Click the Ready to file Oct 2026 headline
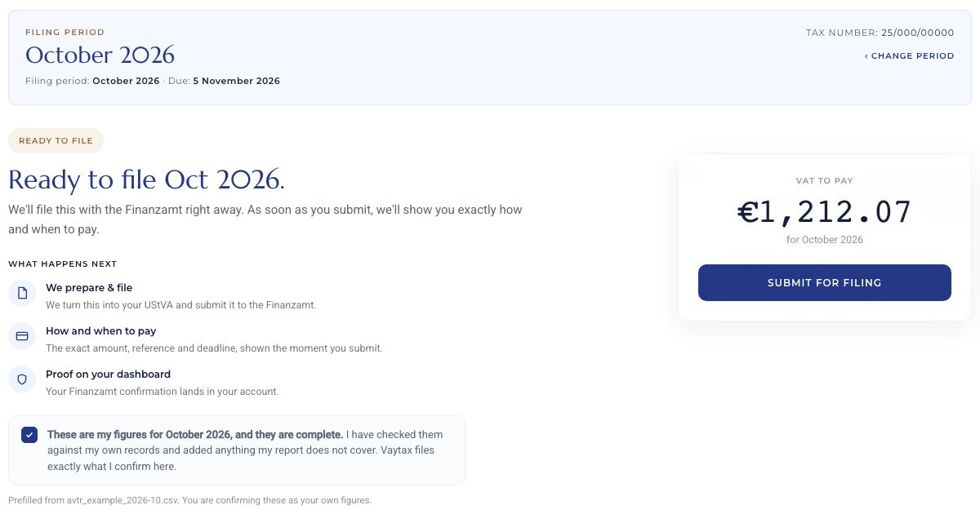The height and width of the screenshot is (514, 980). [x=146, y=179]
